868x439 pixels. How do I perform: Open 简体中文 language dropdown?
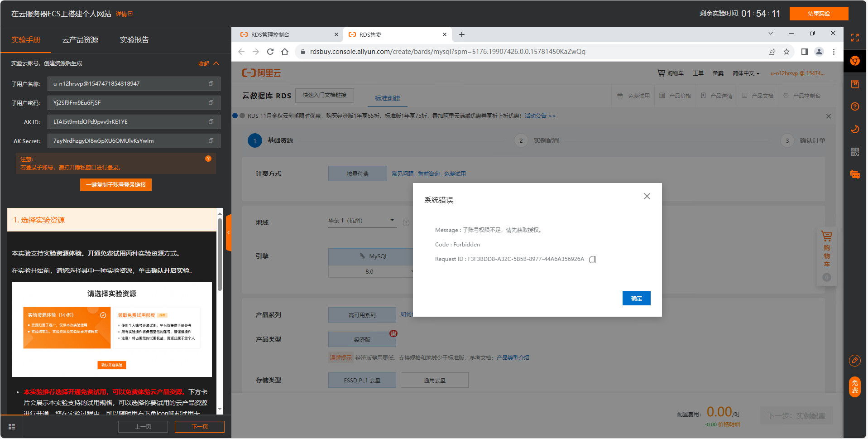[746, 73]
